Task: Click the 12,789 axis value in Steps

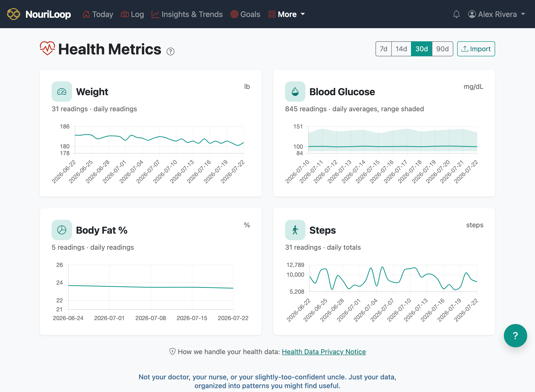Action: [x=295, y=265]
